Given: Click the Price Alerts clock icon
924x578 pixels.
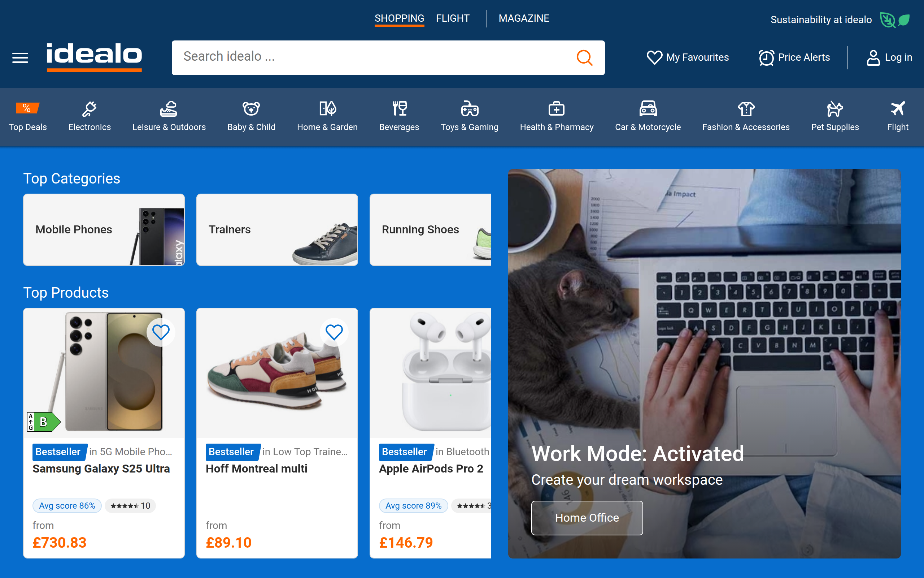Looking at the screenshot, I should (766, 58).
